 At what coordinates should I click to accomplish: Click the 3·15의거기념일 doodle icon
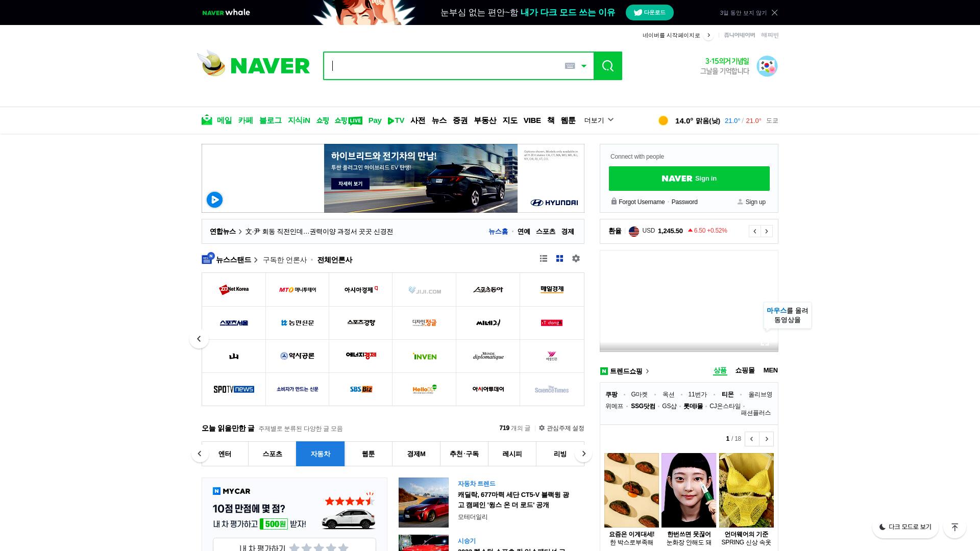pyautogui.click(x=767, y=66)
